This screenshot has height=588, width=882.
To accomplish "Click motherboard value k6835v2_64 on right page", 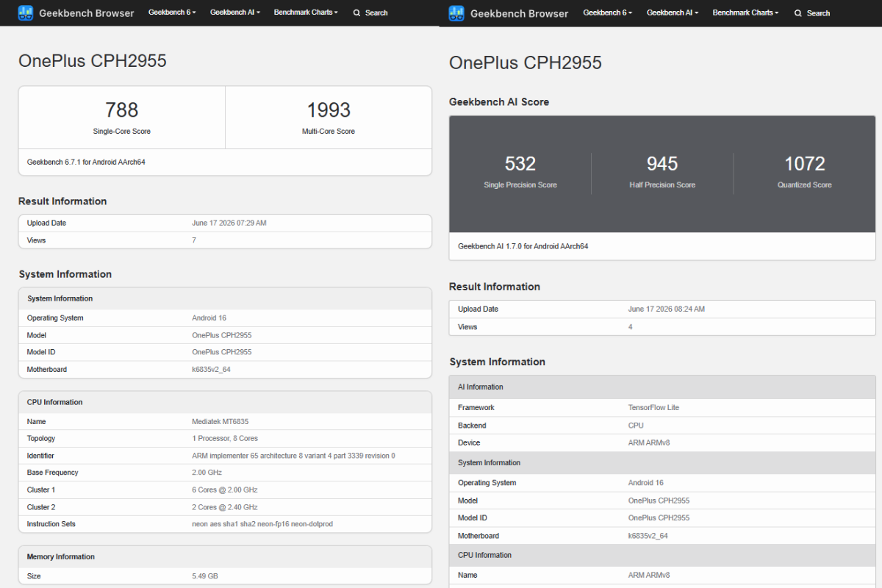I will [x=648, y=536].
